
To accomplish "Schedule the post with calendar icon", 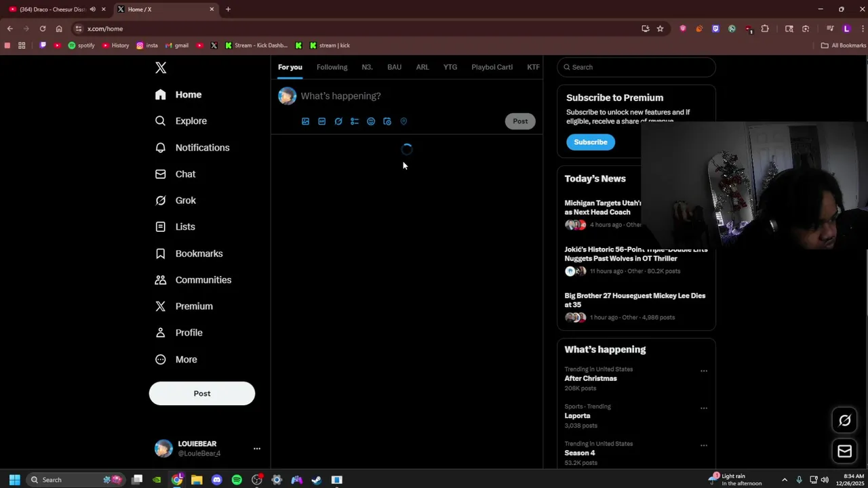I will [x=387, y=121].
